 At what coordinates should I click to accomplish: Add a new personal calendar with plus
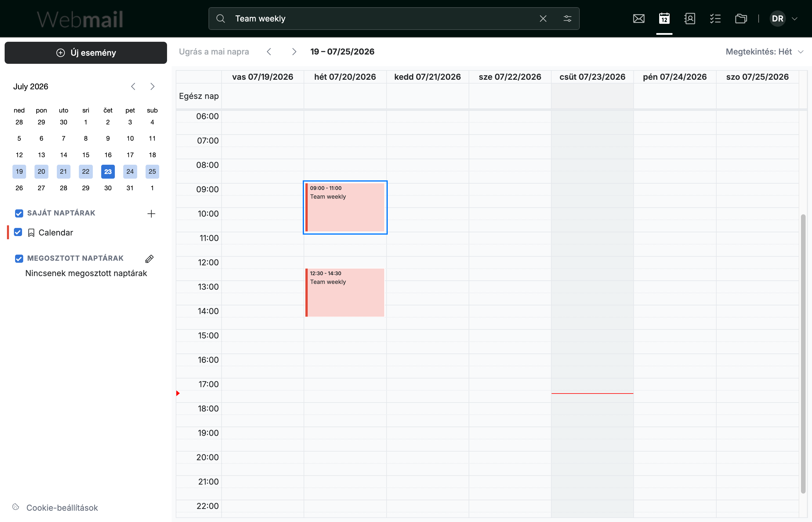coord(151,213)
